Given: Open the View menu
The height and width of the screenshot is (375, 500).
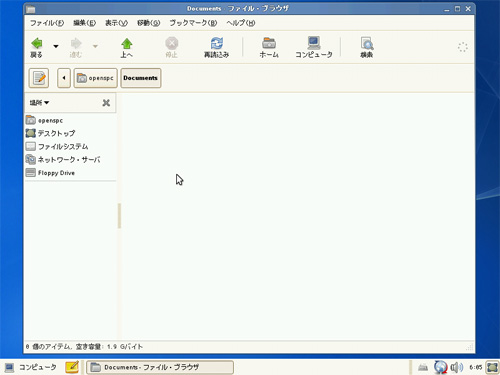Looking at the screenshot, I should click(x=116, y=23).
